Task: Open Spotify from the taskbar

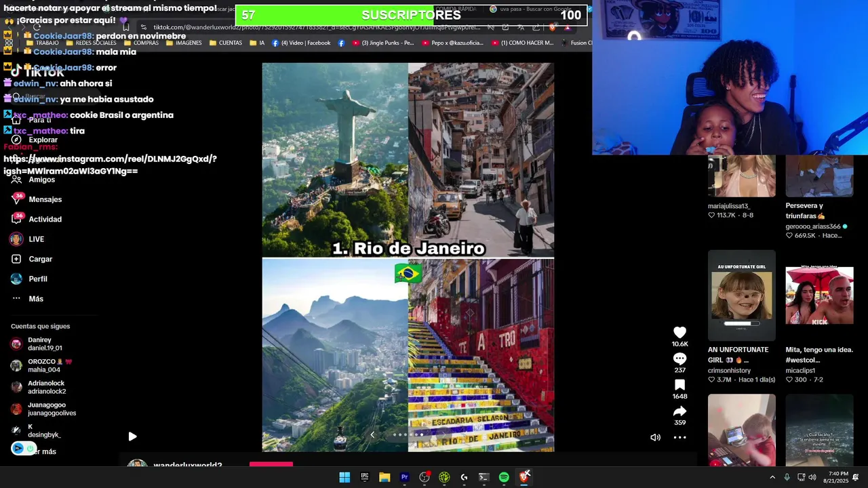Action: pos(504,477)
